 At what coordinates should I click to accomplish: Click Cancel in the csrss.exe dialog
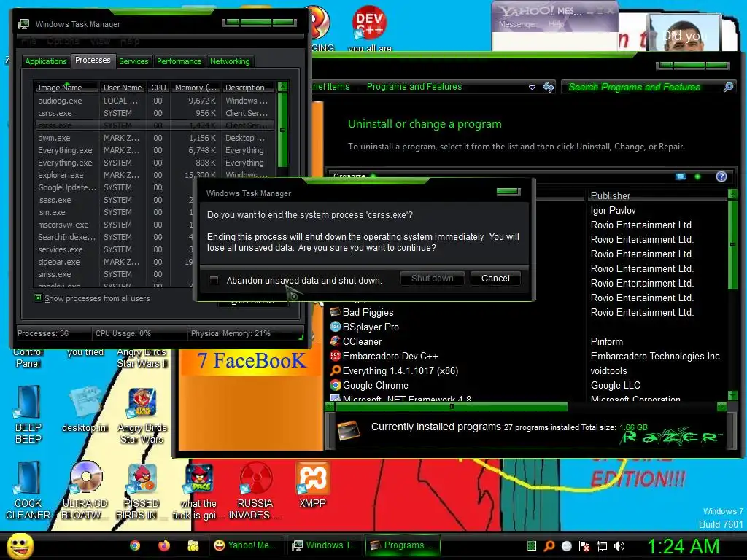[x=495, y=278]
